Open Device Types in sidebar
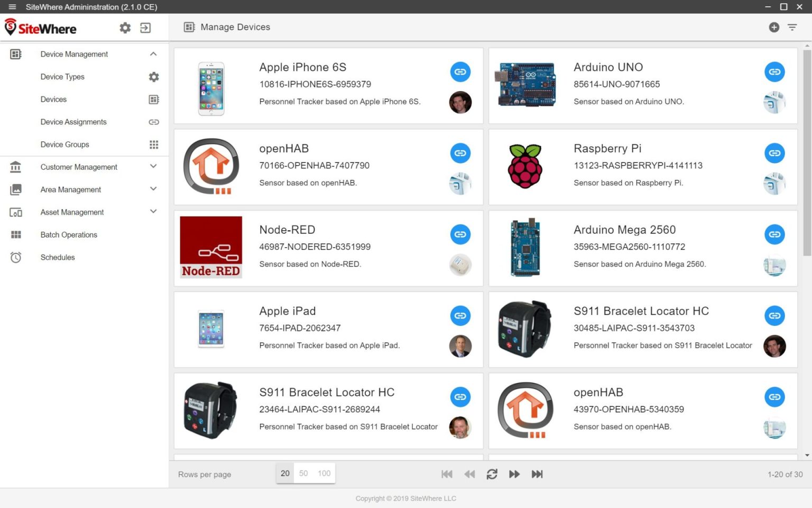 coord(62,77)
